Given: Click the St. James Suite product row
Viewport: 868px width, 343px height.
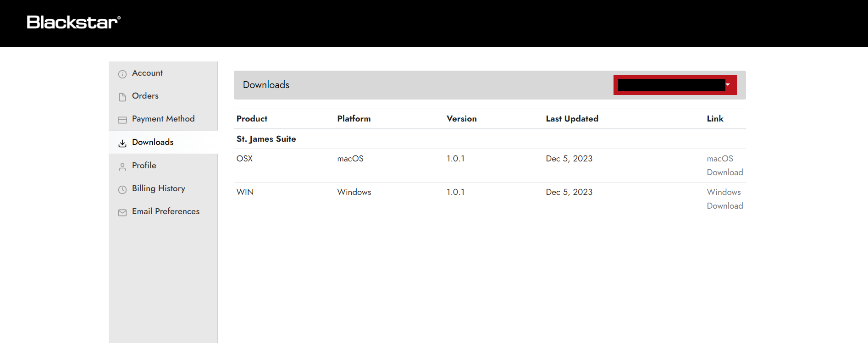Looking at the screenshot, I should pos(266,139).
